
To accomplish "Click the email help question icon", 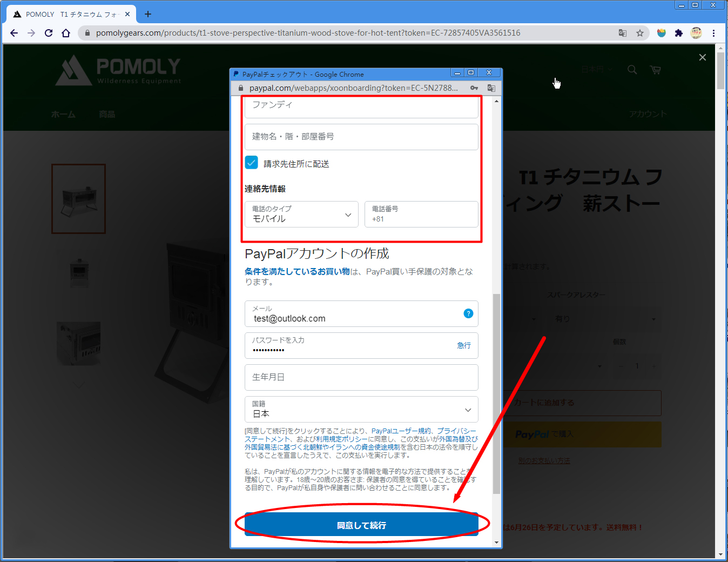I will pos(468,313).
